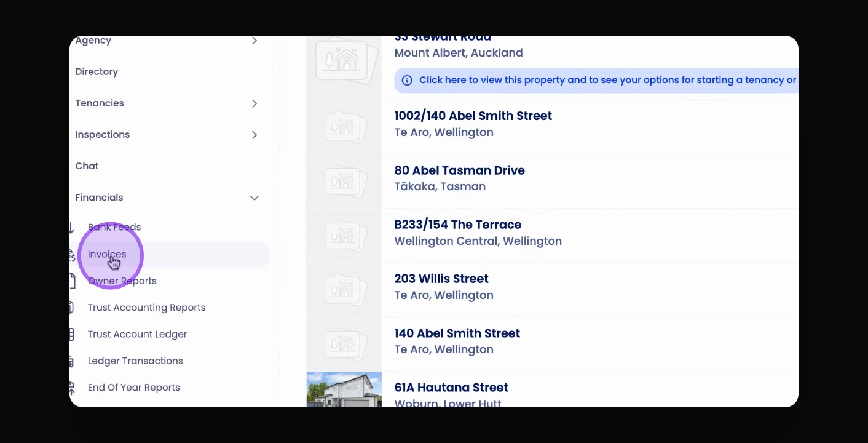The image size is (868, 443).
Task: Open property 80 Abel Tasman Drive
Action: click(x=459, y=170)
